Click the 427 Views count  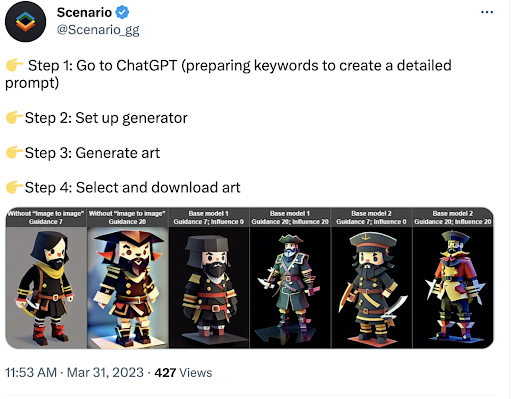[x=183, y=372]
